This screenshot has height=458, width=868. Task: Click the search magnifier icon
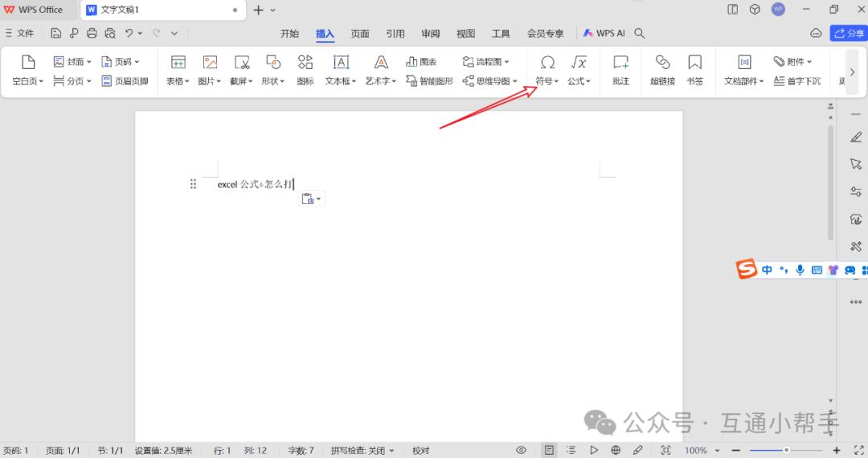(x=640, y=33)
